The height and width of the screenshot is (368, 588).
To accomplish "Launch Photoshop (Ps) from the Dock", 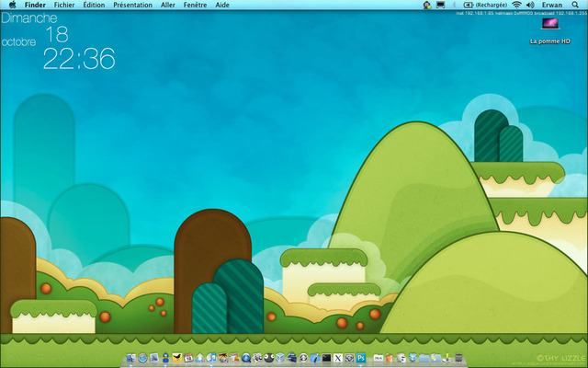I will 361,358.
